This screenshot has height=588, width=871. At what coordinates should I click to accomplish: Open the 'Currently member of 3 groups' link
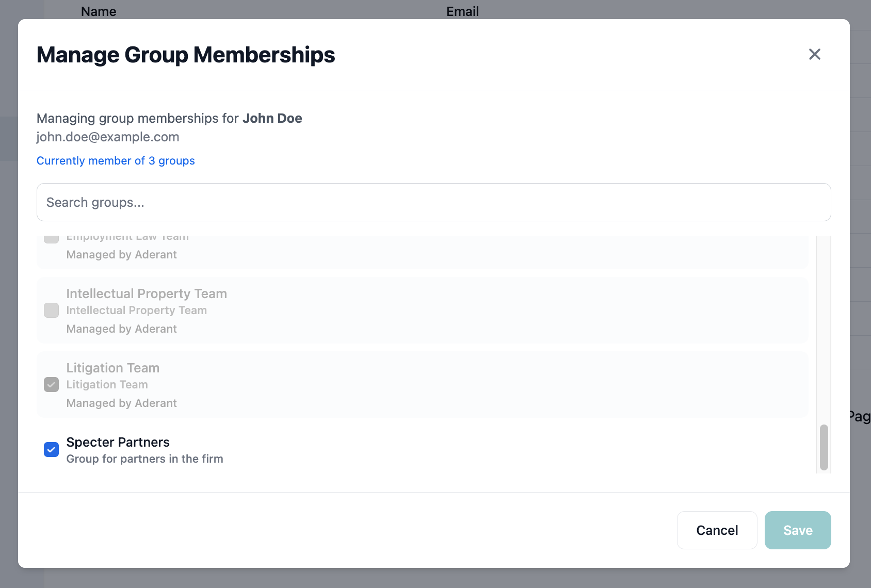pos(115,160)
